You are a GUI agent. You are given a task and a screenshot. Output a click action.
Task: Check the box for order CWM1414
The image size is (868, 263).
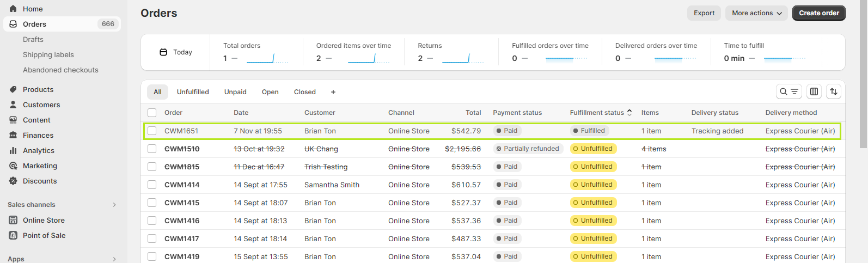152,185
